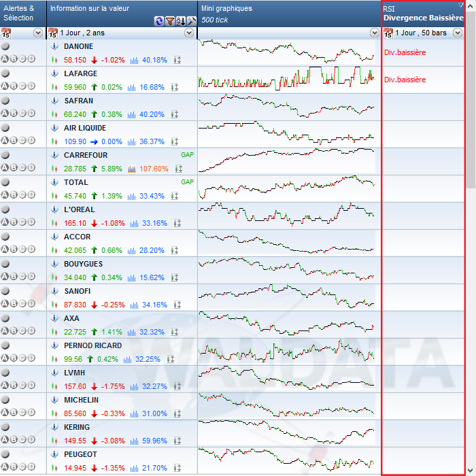Click orange volume icon for CARREFOUR

tap(132, 169)
